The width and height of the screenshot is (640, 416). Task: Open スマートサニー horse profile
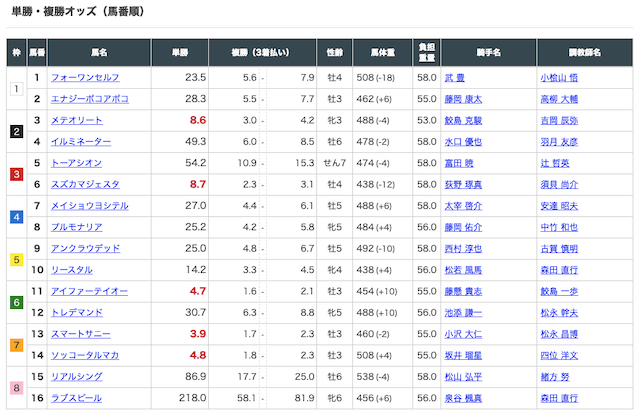click(x=79, y=334)
